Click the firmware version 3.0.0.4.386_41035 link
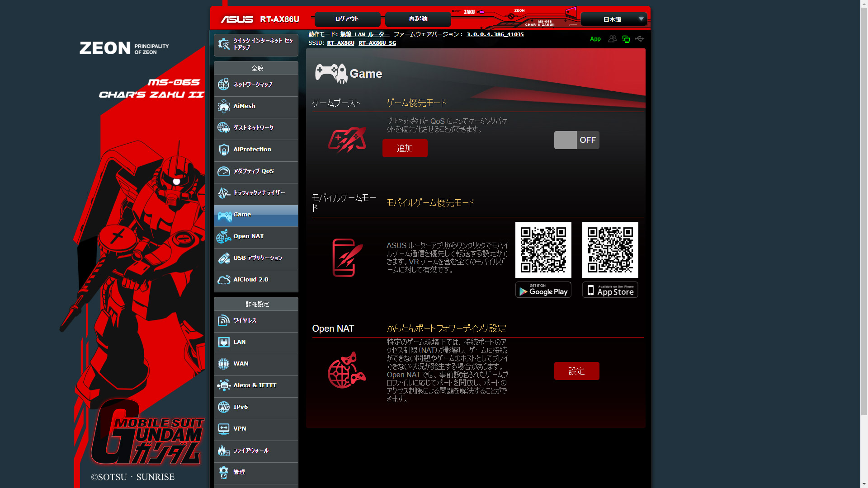The width and height of the screenshot is (868, 488). (x=495, y=34)
